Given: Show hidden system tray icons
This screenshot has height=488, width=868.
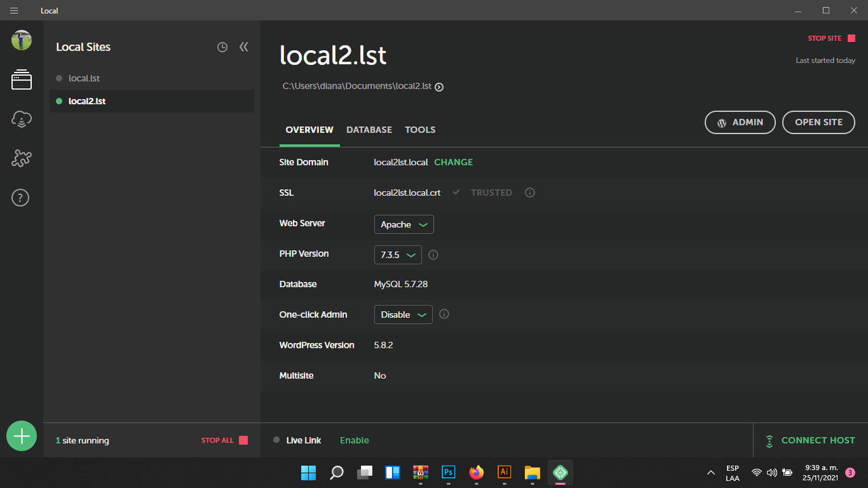Looking at the screenshot, I should (x=711, y=472).
